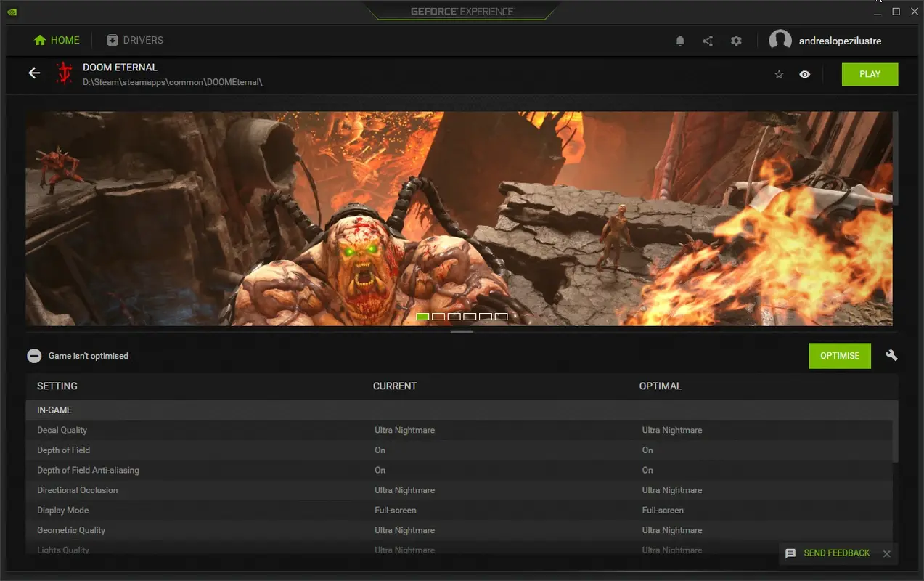Click the OPTIMISE button
Viewport: 924px width, 581px height.
coord(839,355)
